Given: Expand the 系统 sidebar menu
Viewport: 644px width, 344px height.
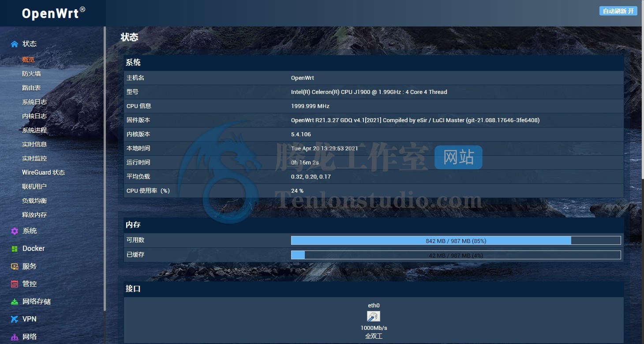Looking at the screenshot, I should point(30,231).
